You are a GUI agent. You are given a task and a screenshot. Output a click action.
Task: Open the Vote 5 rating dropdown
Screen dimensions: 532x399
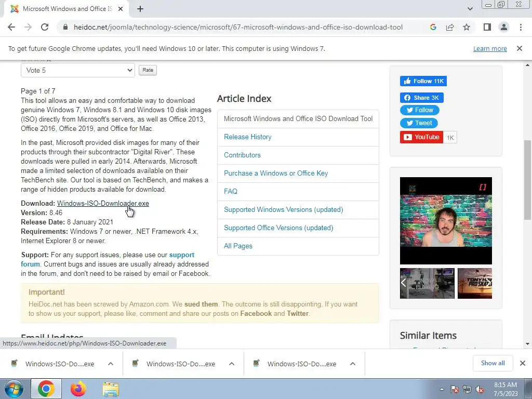78,70
